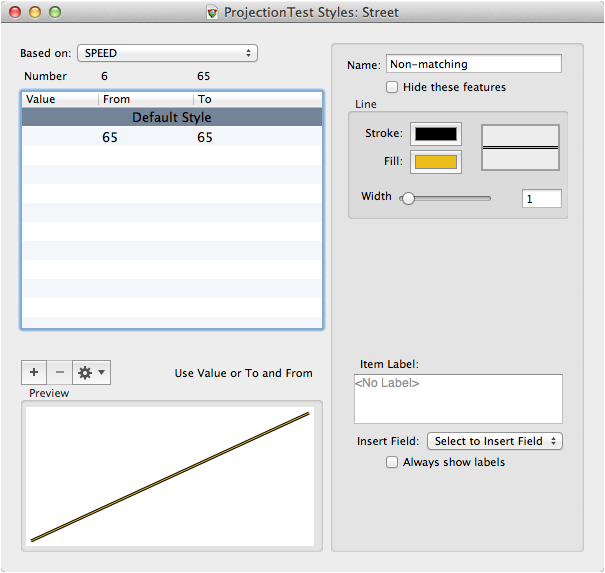605x573 pixels.
Task: Click the yellow Fill color swatch
Action: pos(436,162)
